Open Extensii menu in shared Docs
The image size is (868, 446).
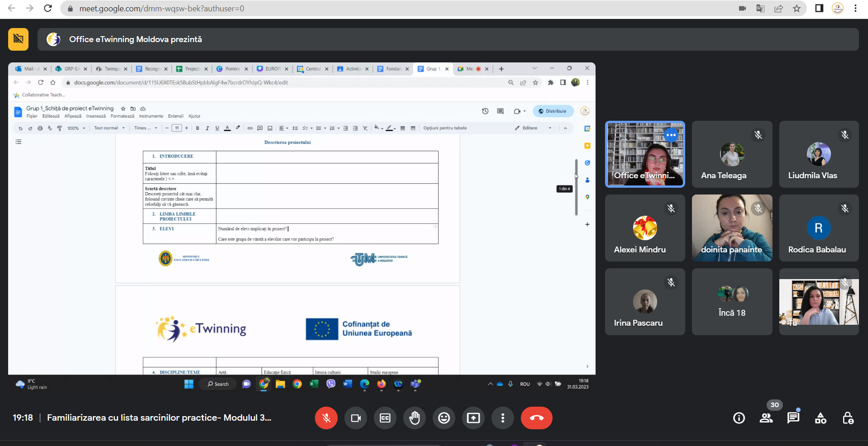coord(176,116)
